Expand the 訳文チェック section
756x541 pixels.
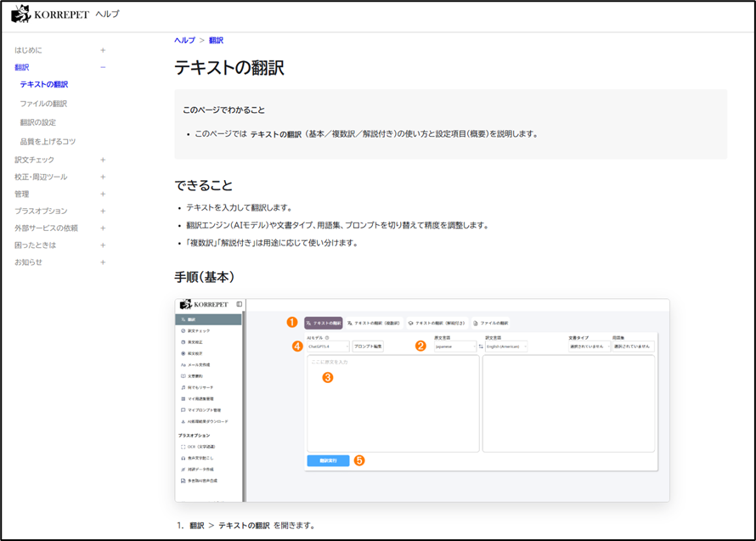[x=103, y=160]
